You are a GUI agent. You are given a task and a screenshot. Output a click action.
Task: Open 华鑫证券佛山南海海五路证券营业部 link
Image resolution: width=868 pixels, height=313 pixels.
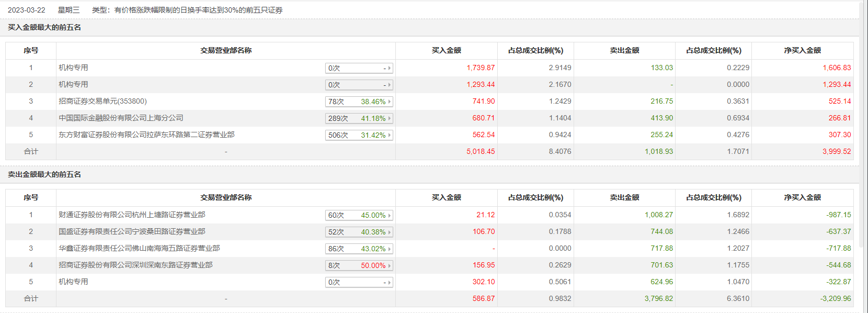coord(139,248)
